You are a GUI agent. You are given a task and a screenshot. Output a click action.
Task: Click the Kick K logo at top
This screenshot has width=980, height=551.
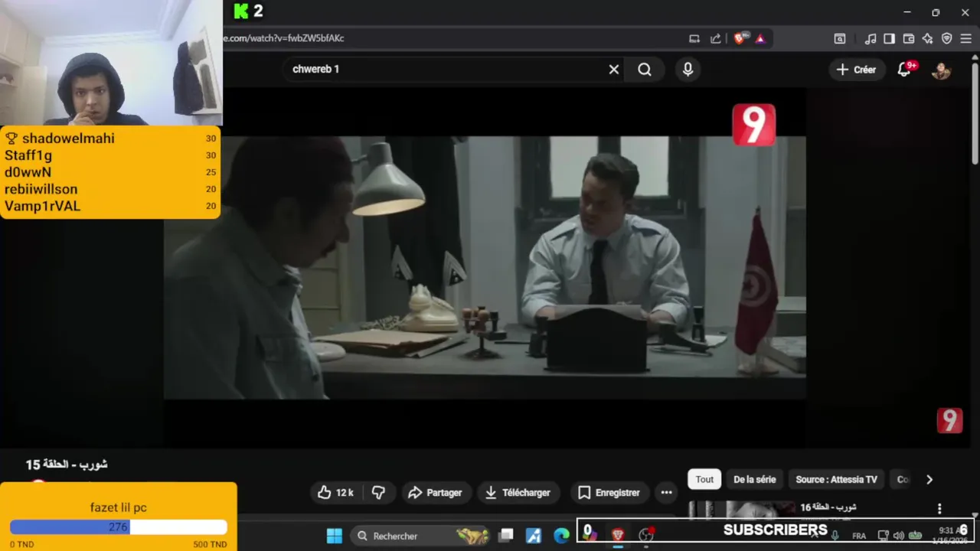click(x=241, y=11)
